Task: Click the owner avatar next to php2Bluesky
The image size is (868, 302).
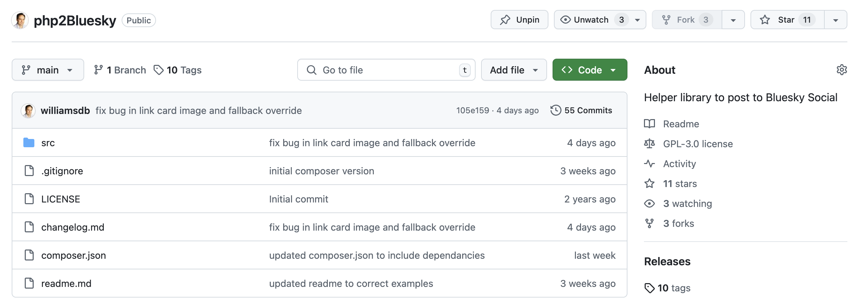Action: coord(20,20)
